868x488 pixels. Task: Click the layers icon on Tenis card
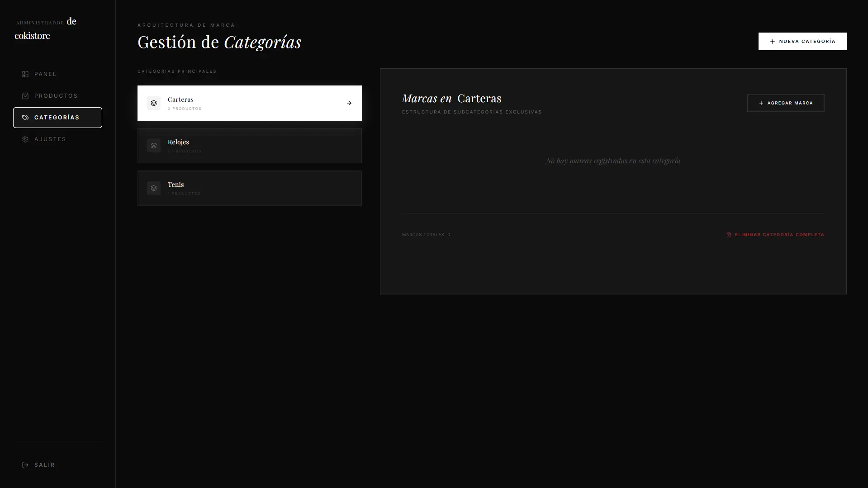(x=154, y=188)
